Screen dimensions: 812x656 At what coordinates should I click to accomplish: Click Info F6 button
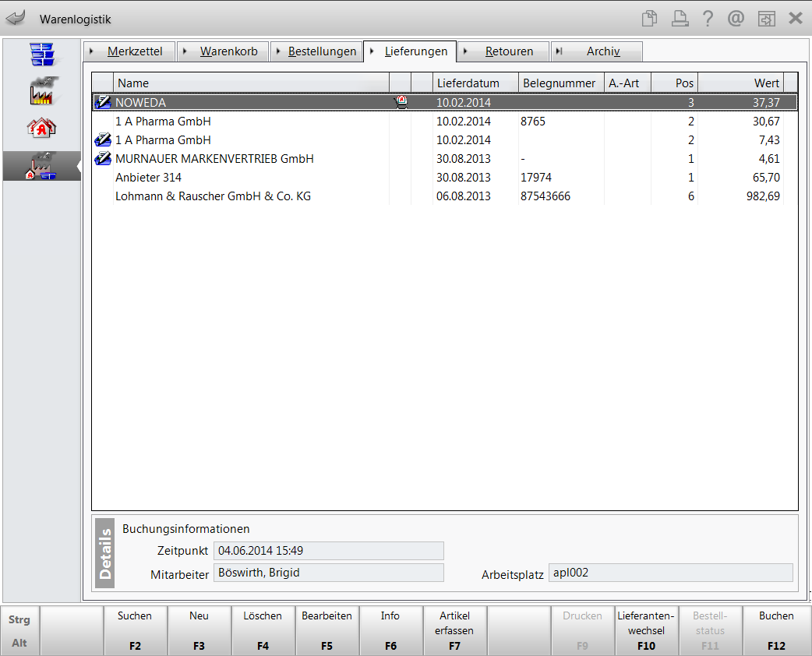(x=391, y=630)
